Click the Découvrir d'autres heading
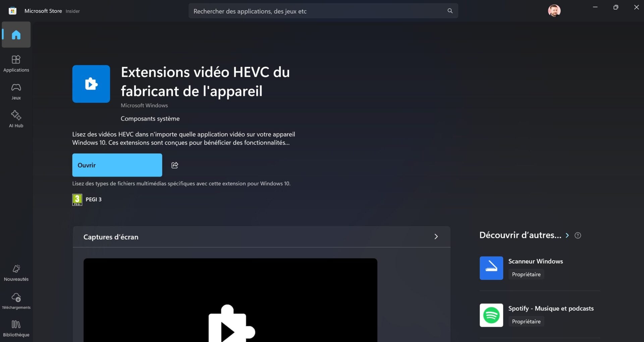Screen dimensions: 644x342 pos(520,235)
